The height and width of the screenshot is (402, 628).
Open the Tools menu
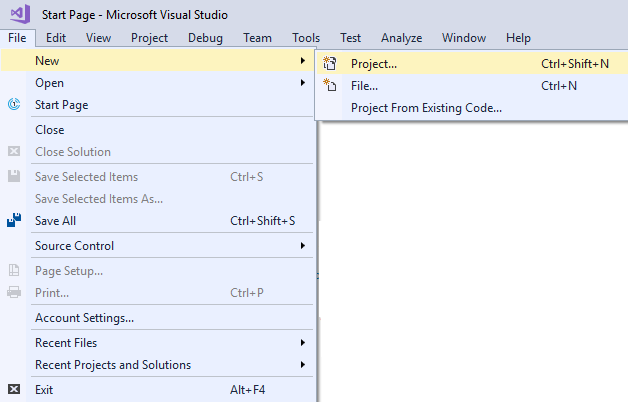click(306, 38)
